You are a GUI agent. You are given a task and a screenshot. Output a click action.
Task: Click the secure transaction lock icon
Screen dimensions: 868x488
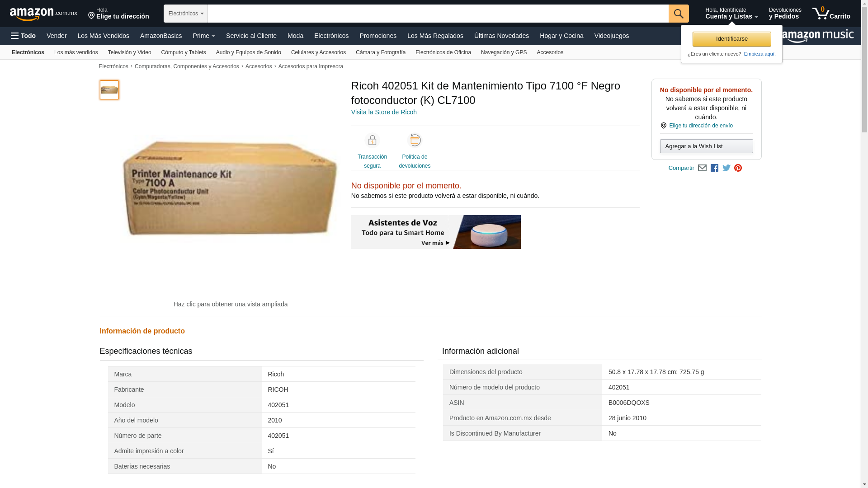tap(372, 141)
